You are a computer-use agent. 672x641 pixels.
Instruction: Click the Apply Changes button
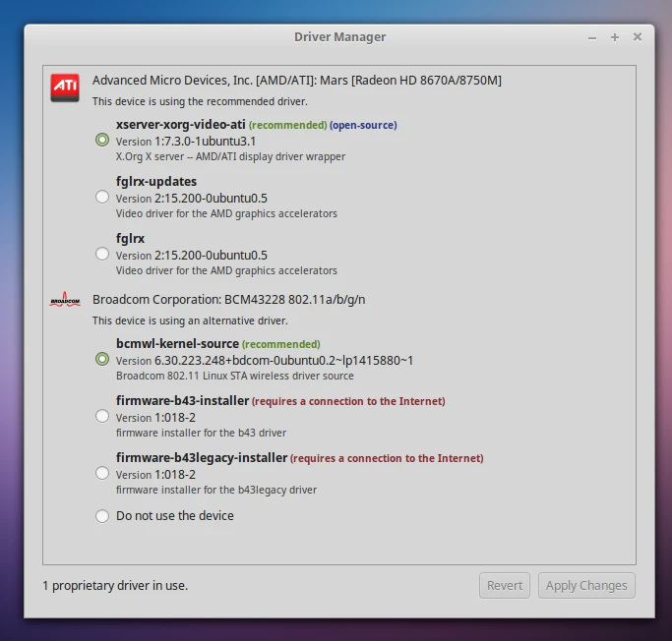point(586,585)
